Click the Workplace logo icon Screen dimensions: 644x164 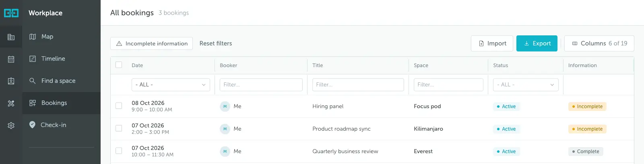[11, 13]
